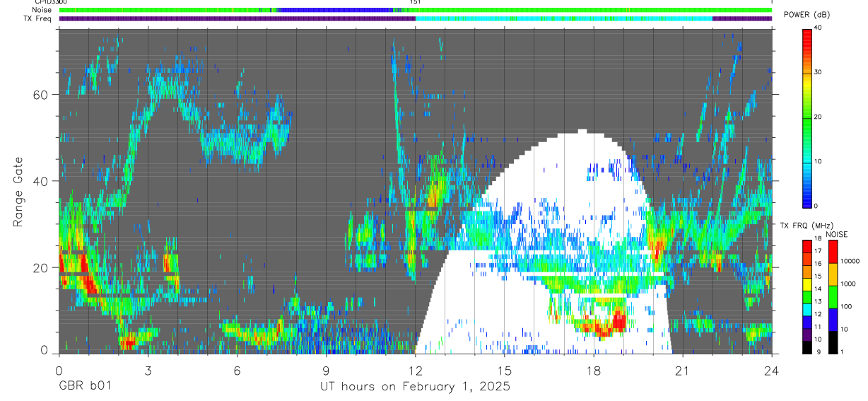Click the 12 hour tick label on time axis
The height and width of the screenshot is (401, 868).
coord(415,370)
